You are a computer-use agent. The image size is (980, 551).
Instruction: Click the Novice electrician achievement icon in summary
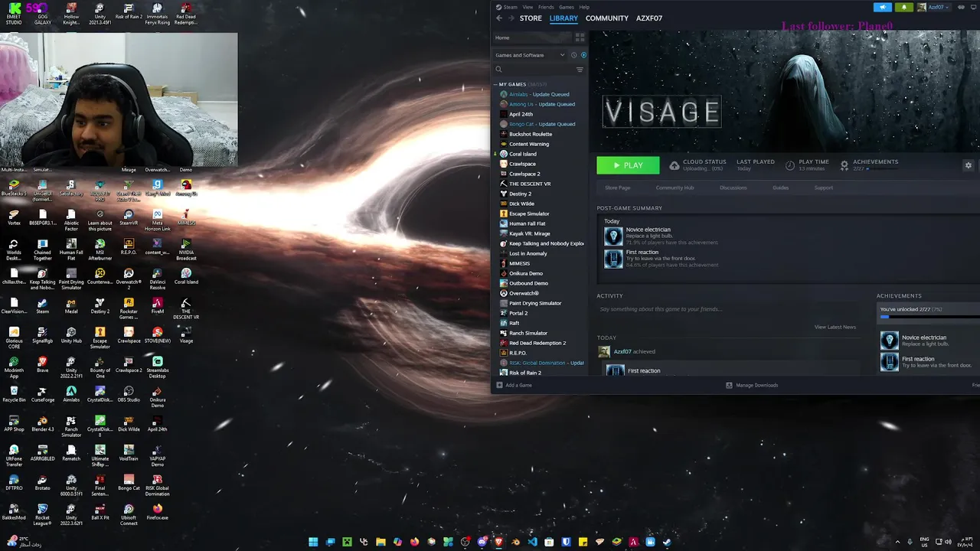click(613, 236)
